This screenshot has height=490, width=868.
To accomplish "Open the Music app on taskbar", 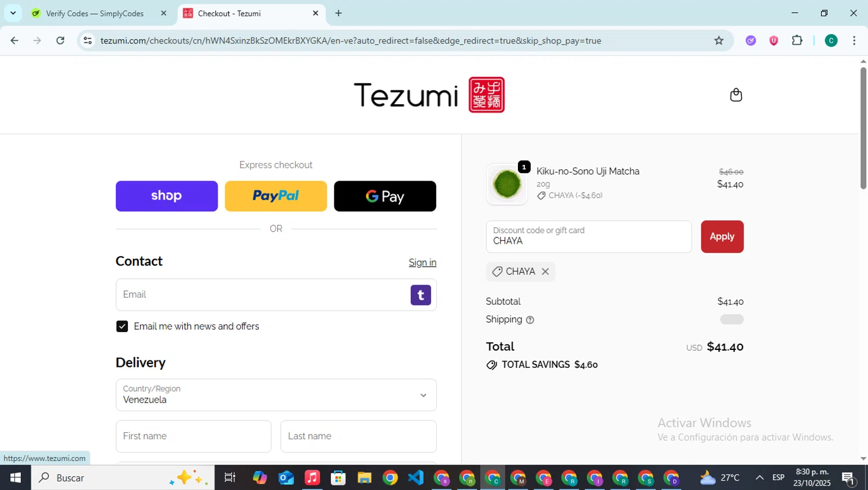I will click(x=312, y=478).
